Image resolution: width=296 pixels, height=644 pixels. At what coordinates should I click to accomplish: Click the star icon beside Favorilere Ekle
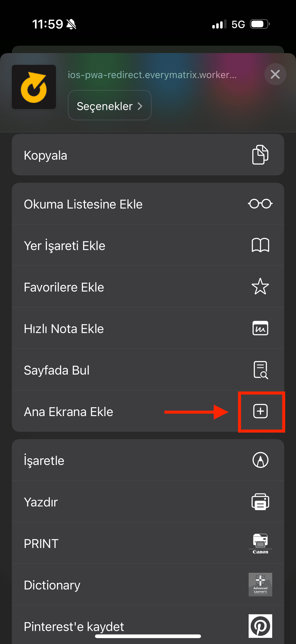260,287
